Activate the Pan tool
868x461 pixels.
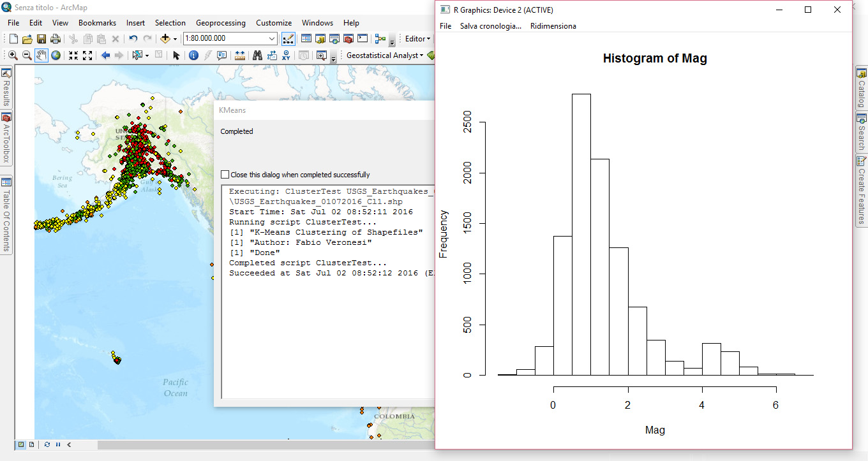click(x=41, y=55)
